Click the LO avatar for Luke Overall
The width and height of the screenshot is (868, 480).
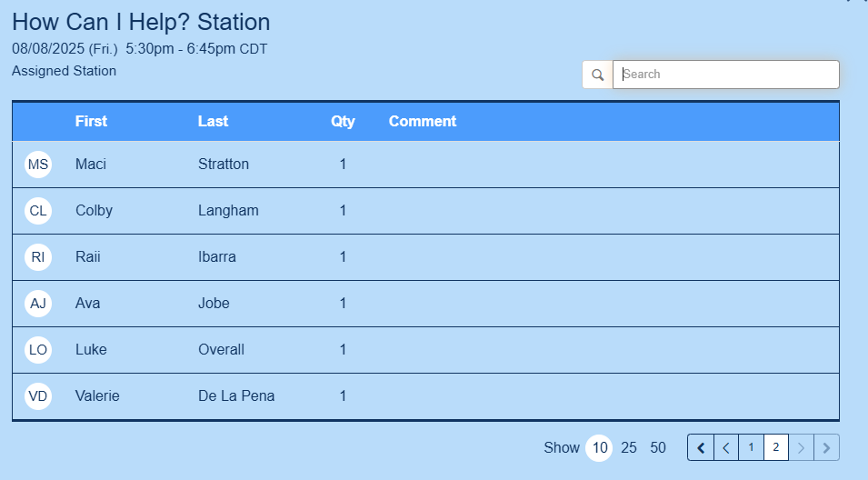point(38,350)
